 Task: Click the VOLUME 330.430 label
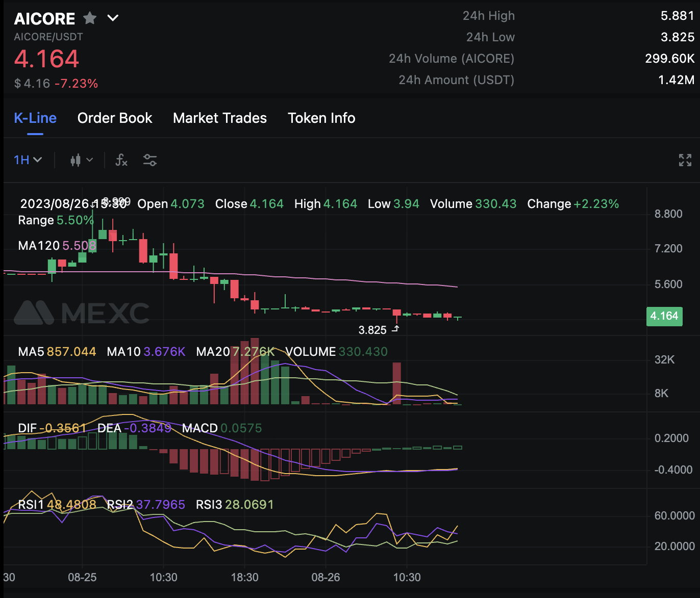coord(336,352)
